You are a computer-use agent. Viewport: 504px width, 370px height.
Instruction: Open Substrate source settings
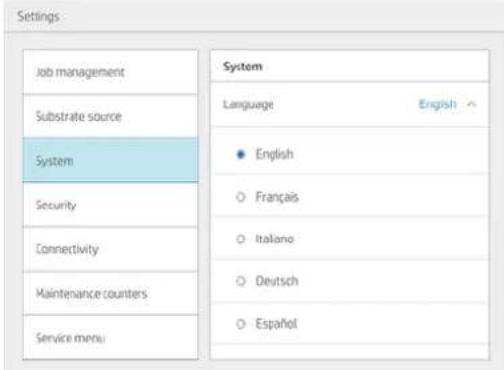click(110, 116)
